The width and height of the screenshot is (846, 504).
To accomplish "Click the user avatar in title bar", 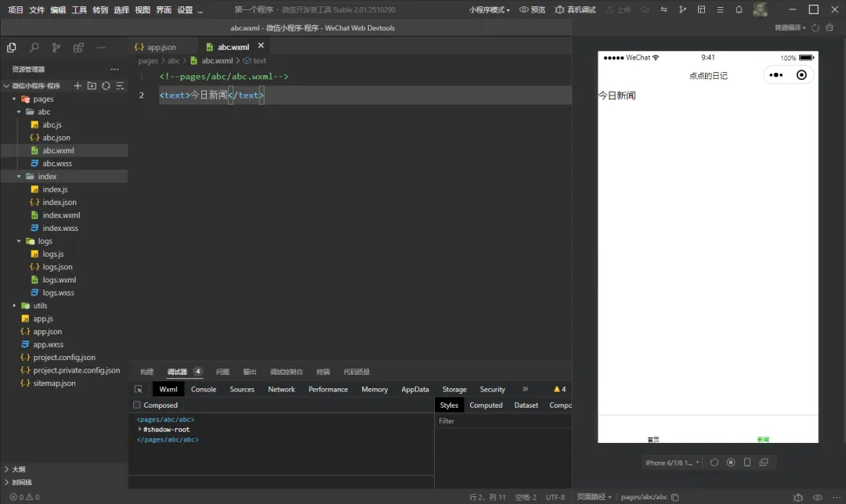I will pyautogui.click(x=760, y=9).
